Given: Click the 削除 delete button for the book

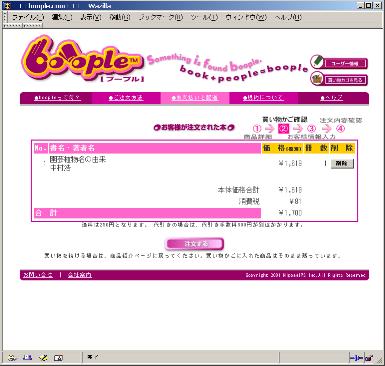Looking at the screenshot, I should (342, 164).
